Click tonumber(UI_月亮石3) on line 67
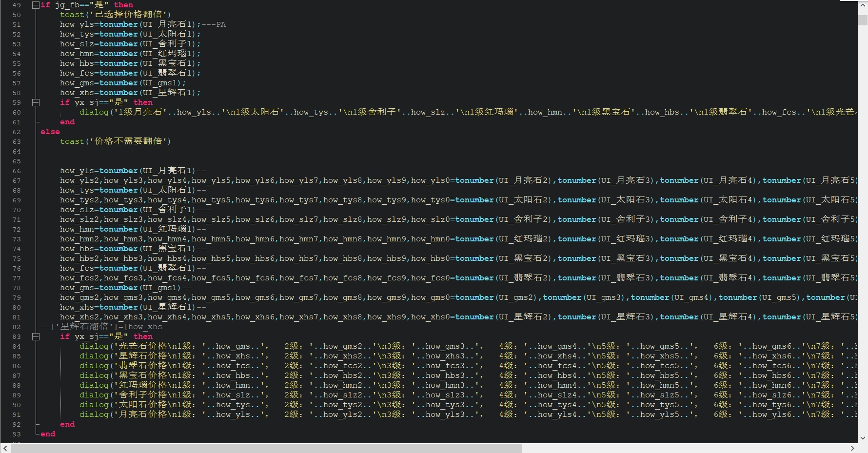Viewport: 868px width, 453px height. point(606,180)
